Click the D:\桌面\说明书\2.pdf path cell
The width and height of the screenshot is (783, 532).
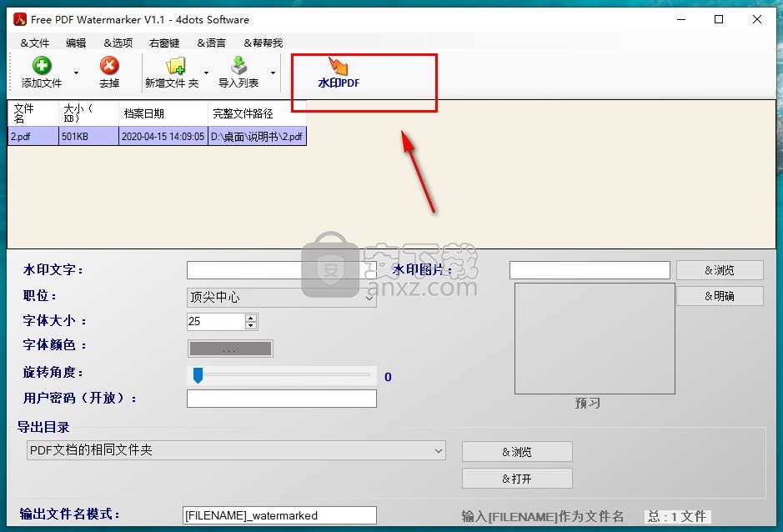click(257, 137)
